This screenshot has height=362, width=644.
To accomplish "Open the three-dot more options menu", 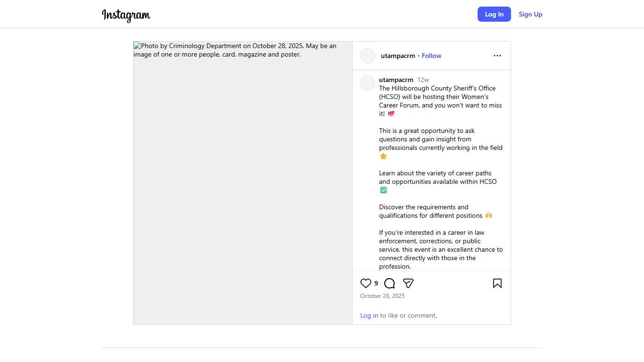I will point(497,56).
